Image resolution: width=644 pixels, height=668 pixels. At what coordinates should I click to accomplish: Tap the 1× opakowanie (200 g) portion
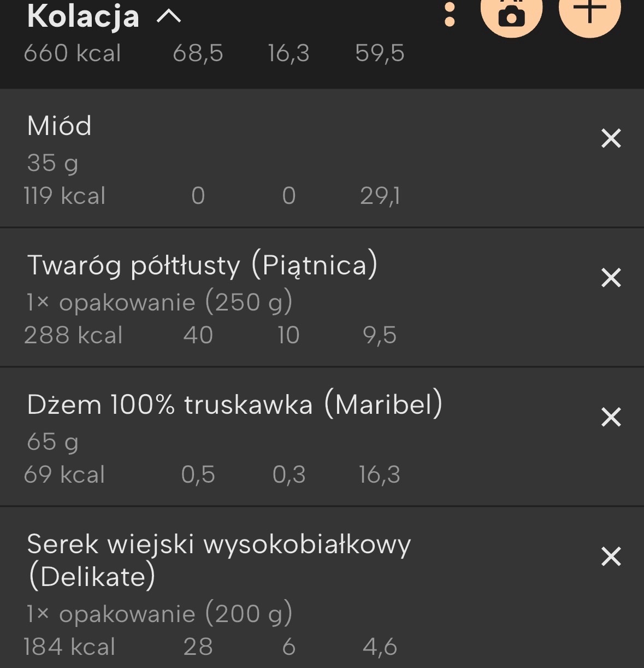pyautogui.click(x=159, y=614)
